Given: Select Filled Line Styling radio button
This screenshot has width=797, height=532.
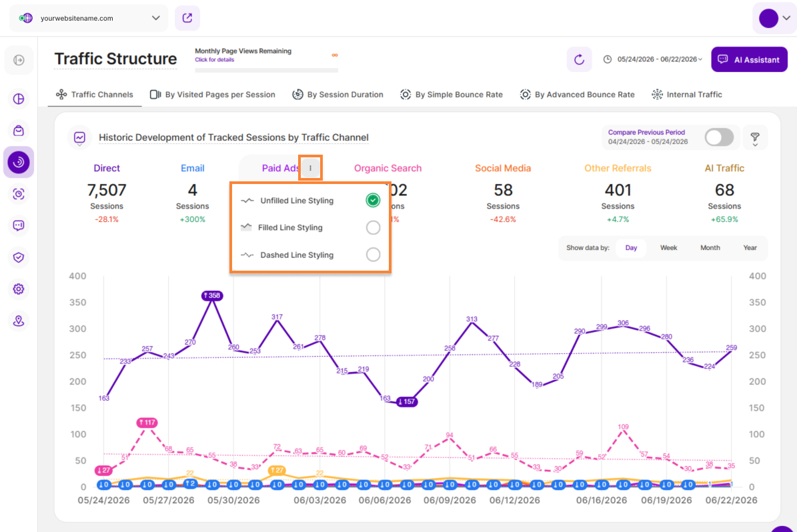Looking at the screenshot, I should 373,227.
